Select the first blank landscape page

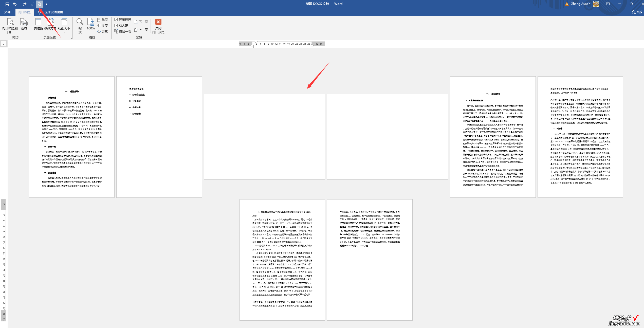tap(264, 137)
